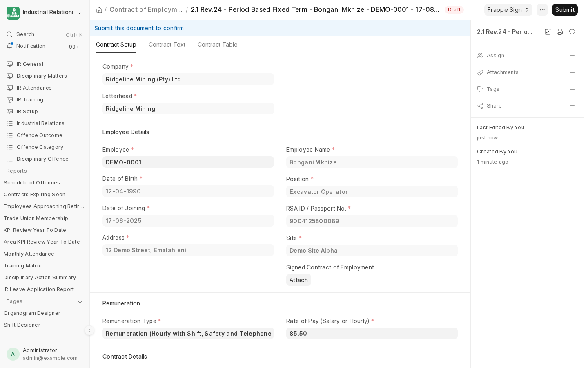588x368 pixels.
Task: Click the print icon
Action: [560, 32]
